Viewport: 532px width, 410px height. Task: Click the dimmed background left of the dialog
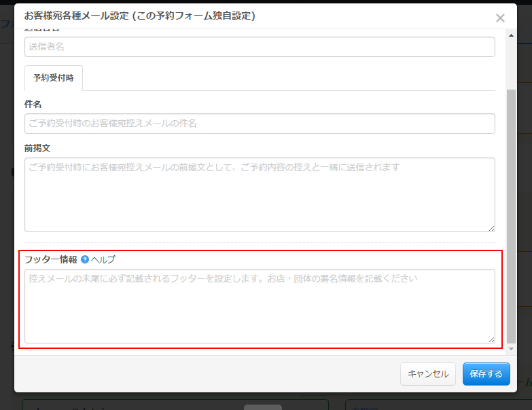tap(6, 204)
